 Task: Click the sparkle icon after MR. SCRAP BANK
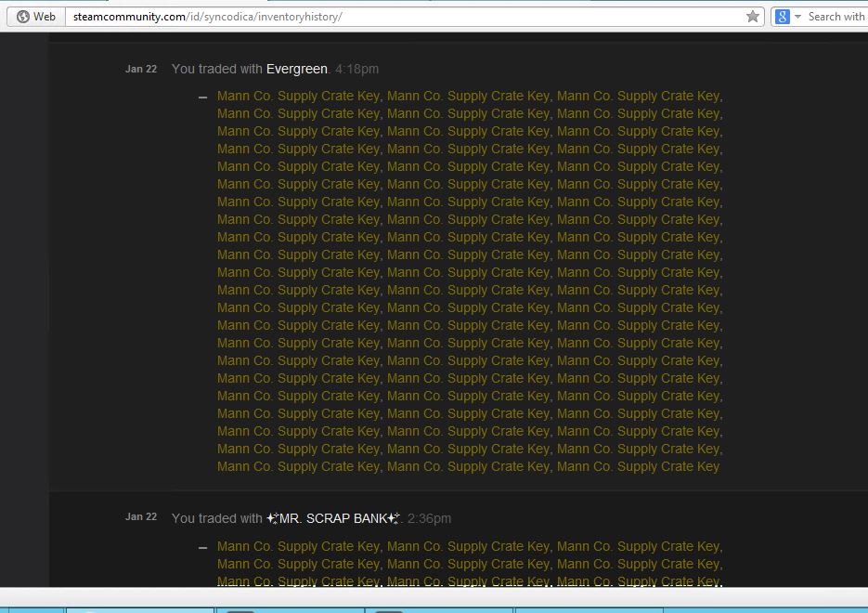tap(394, 518)
